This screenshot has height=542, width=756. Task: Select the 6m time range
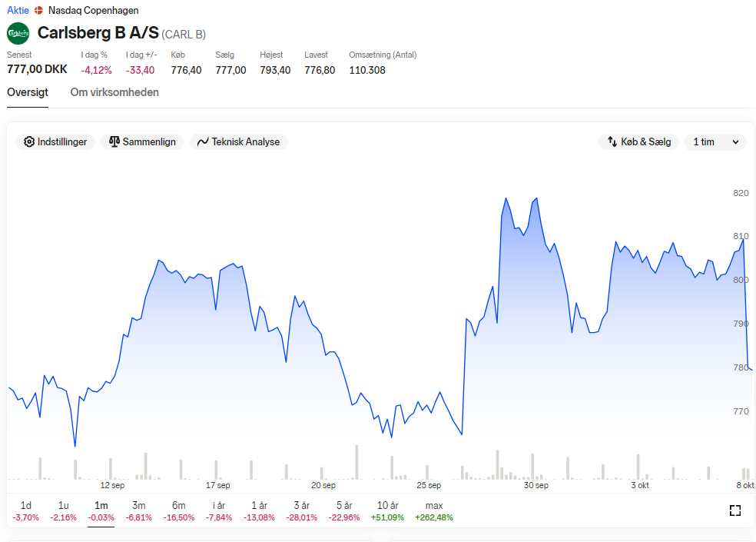(x=178, y=511)
